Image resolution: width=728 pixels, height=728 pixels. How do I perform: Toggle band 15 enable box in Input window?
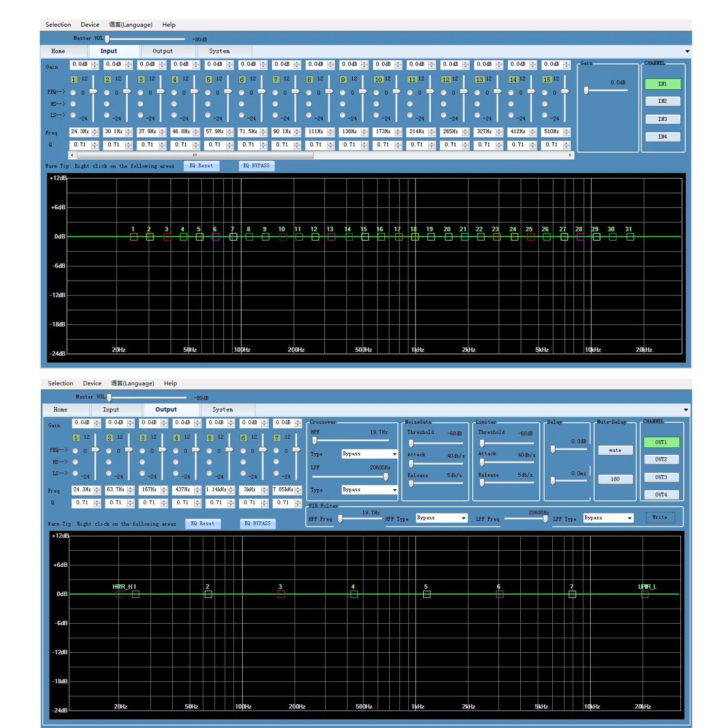point(547,80)
